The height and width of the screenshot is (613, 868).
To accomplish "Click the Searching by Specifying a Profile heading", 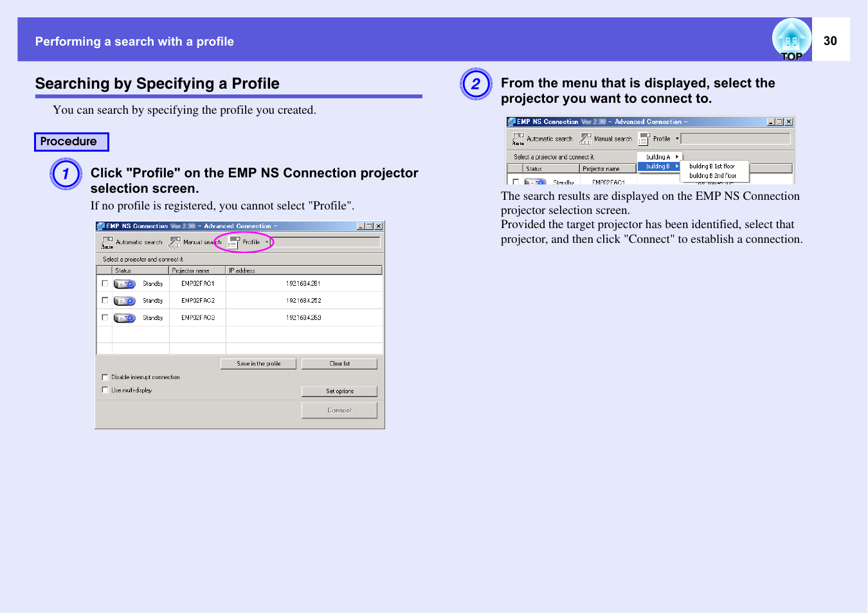I will pos(158,84).
